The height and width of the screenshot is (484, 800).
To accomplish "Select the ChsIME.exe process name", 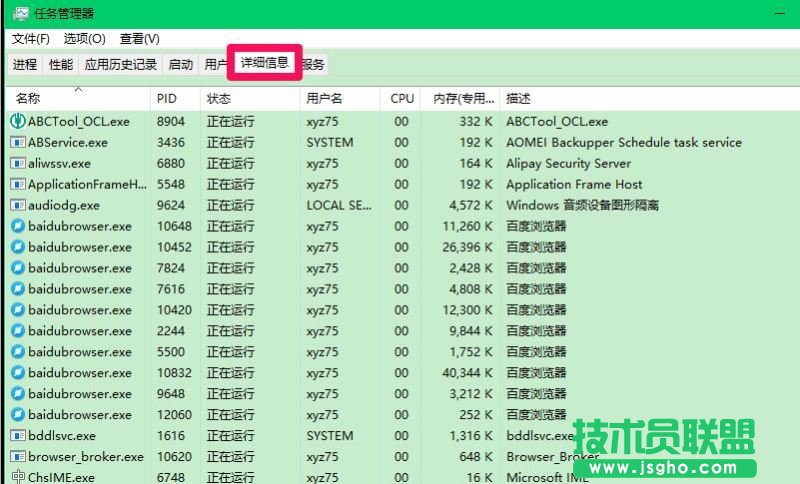I will (x=61, y=477).
